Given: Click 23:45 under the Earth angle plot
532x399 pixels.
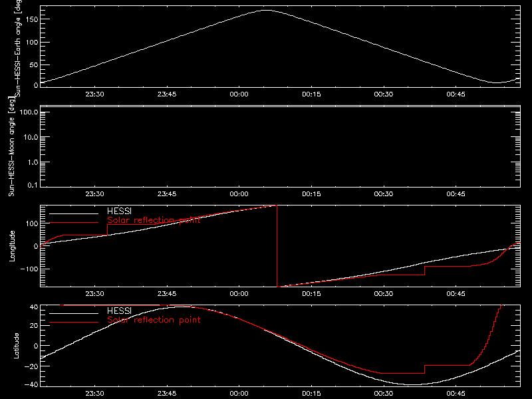Looking at the screenshot, I should (x=167, y=94).
